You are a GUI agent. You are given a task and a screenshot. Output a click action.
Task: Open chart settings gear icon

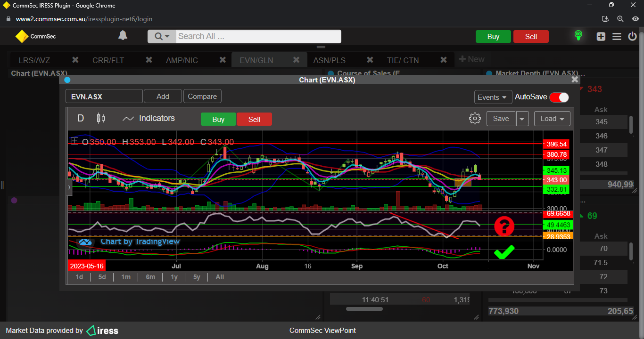click(x=475, y=119)
